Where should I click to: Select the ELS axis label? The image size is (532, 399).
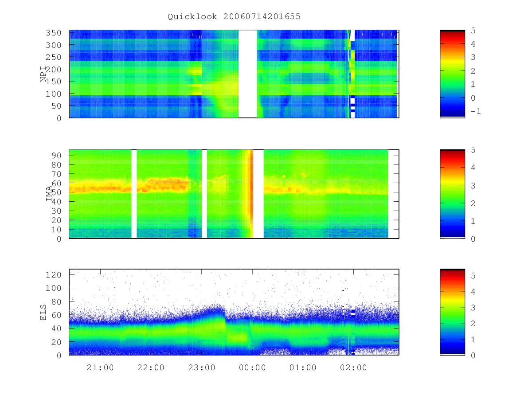tap(44, 312)
